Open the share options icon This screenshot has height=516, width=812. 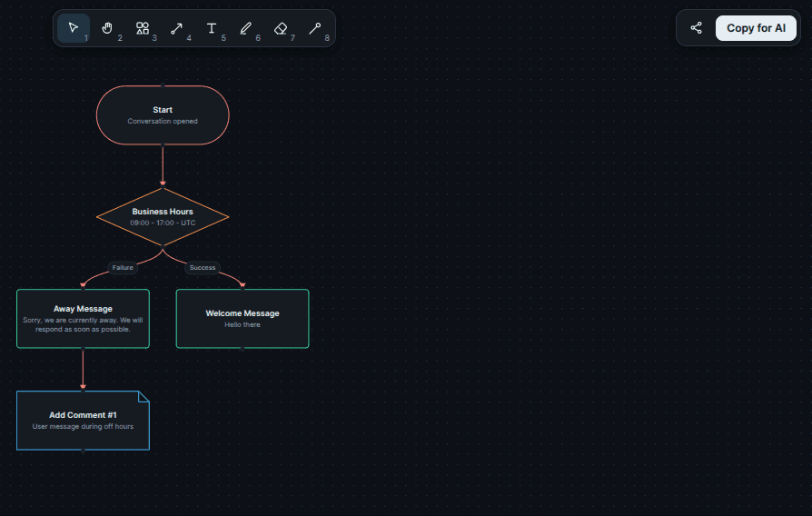tap(697, 28)
